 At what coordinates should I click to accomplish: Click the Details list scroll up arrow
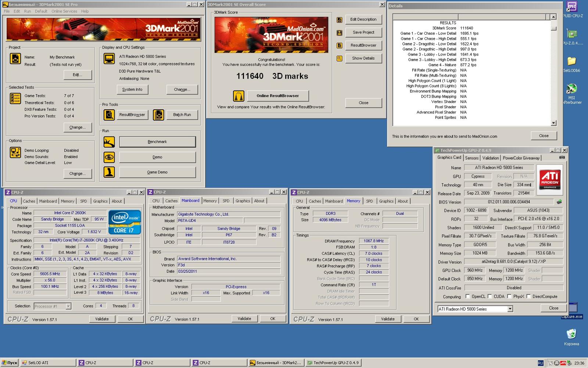tap(553, 17)
